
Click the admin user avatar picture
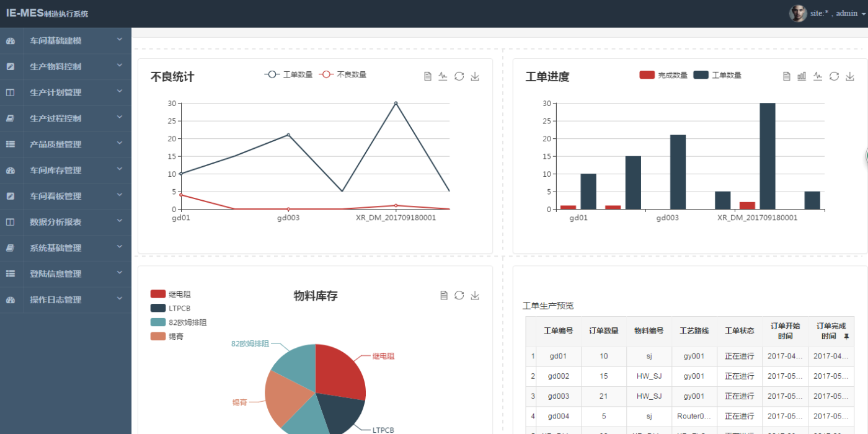pyautogui.click(x=798, y=13)
